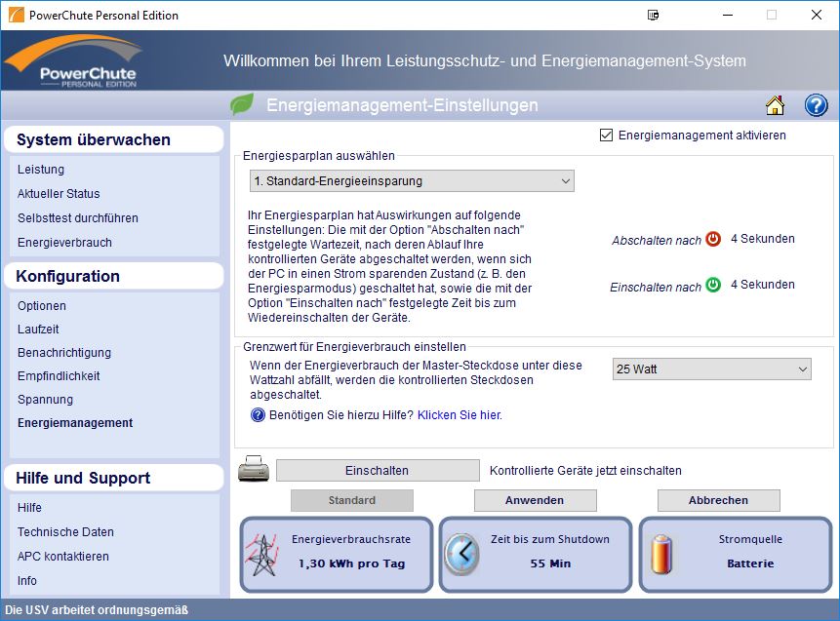Click the title bar display switch icon
The width and height of the screenshot is (840, 621).
653,15
